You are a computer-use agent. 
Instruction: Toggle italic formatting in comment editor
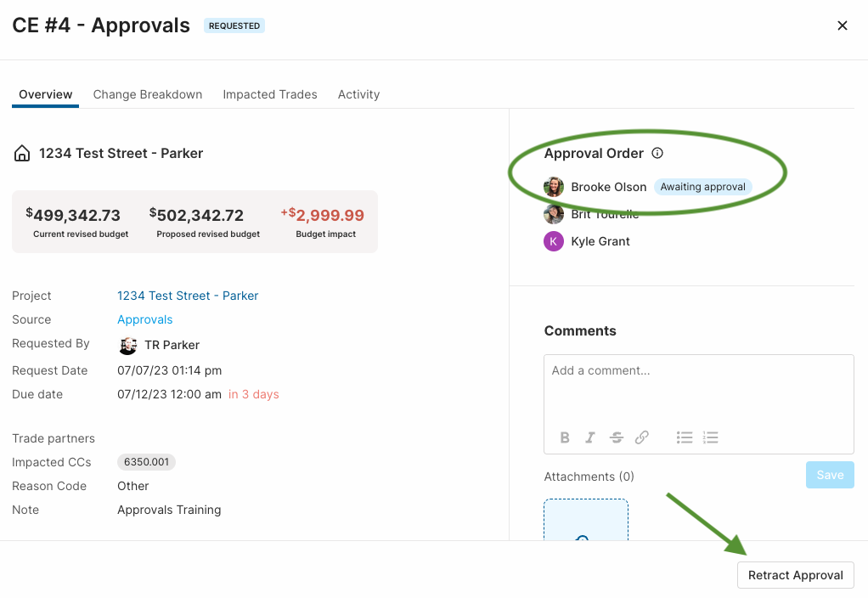pyautogui.click(x=590, y=437)
